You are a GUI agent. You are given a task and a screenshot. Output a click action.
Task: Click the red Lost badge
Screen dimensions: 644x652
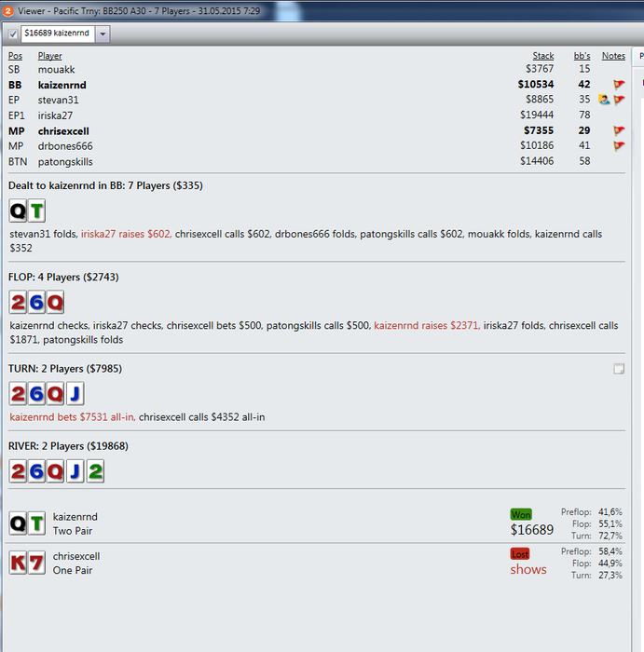point(520,554)
